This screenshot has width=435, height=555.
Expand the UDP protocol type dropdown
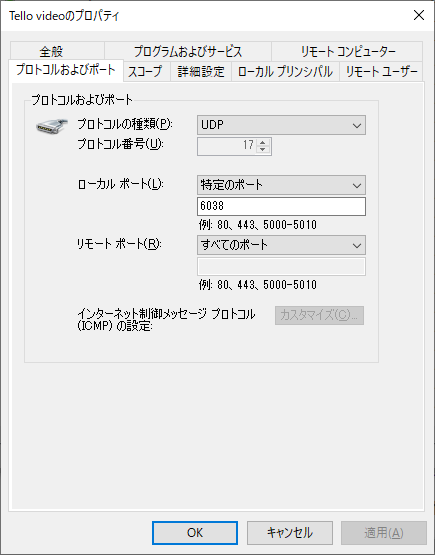281,125
